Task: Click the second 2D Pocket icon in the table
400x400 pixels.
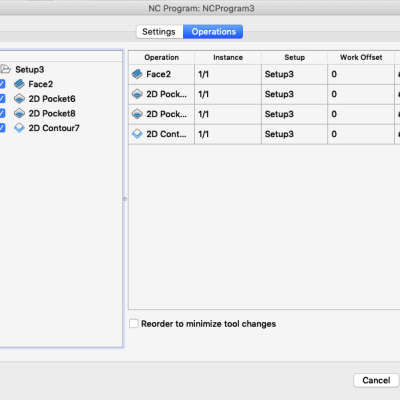Action: pyautogui.click(x=137, y=114)
